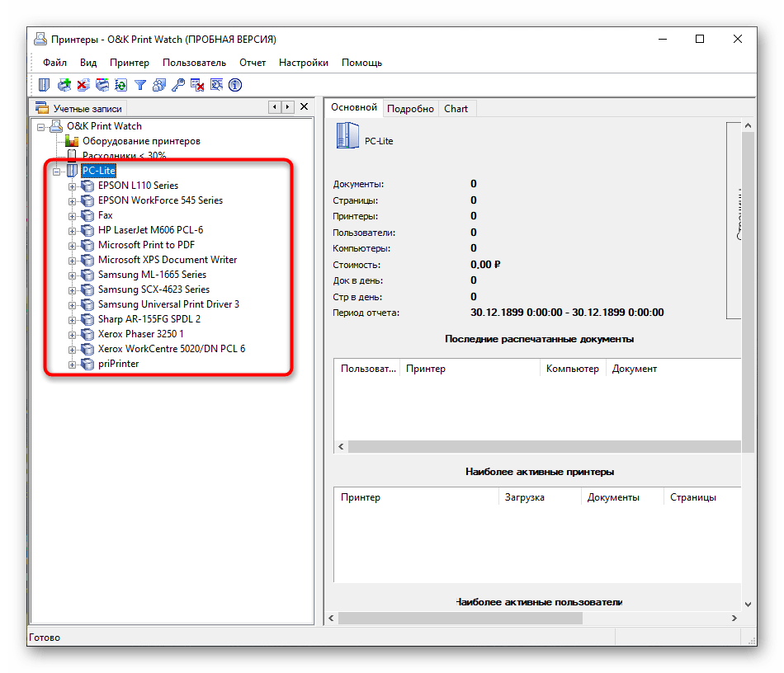Click the server/computer toolbar icon
The width and height of the screenshot is (784, 673).
44,85
